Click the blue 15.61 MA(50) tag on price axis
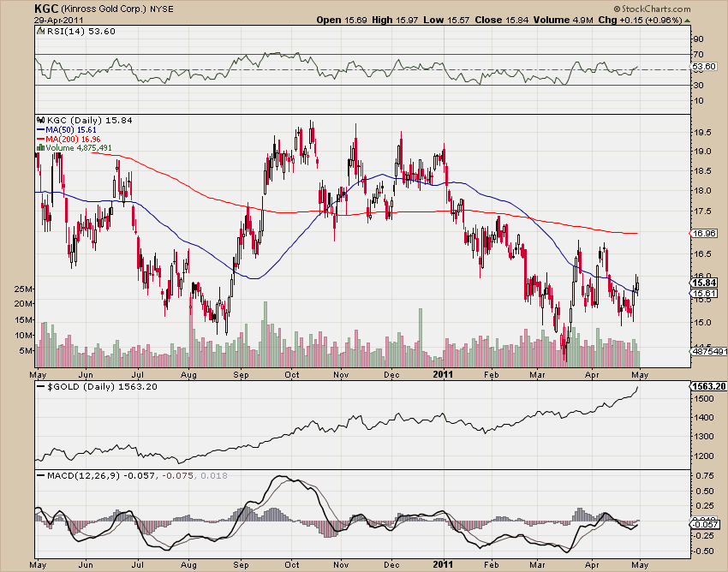 pos(704,294)
